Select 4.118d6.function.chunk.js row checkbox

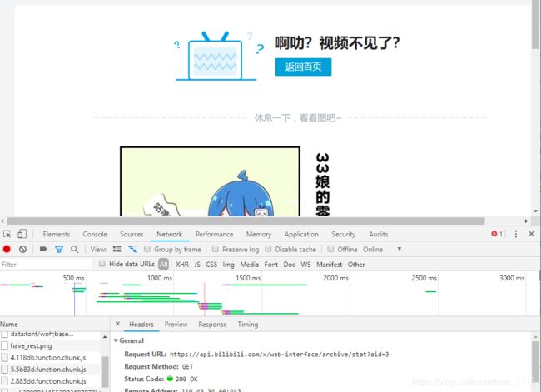(4, 358)
